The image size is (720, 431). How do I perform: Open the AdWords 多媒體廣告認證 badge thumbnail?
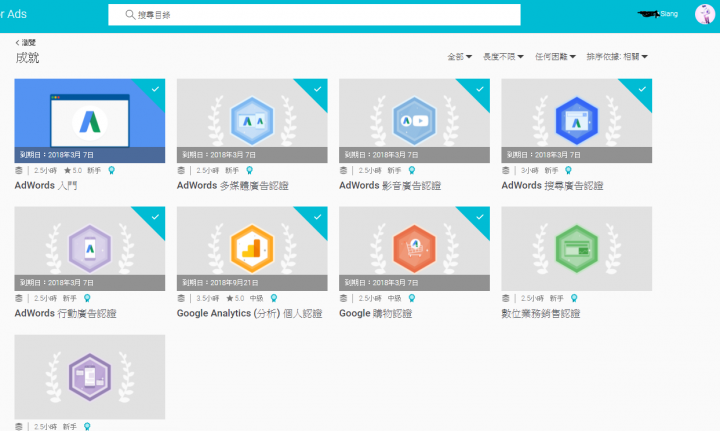252,121
